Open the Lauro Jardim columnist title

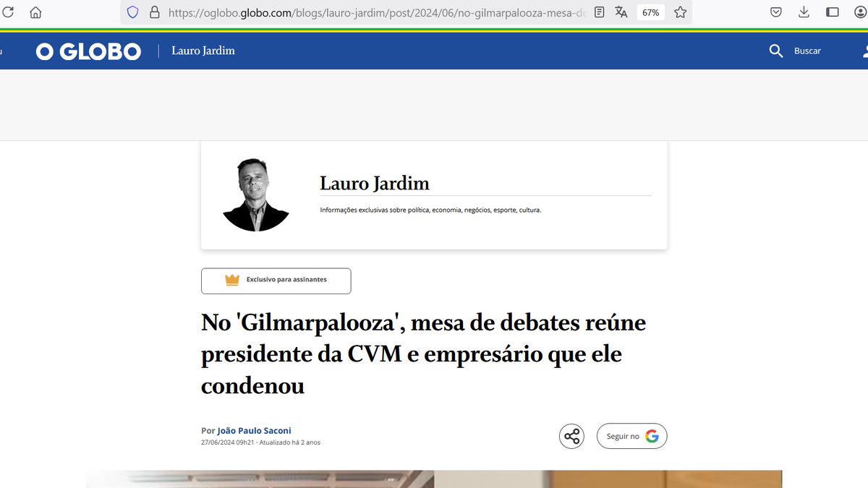coord(375,184)
